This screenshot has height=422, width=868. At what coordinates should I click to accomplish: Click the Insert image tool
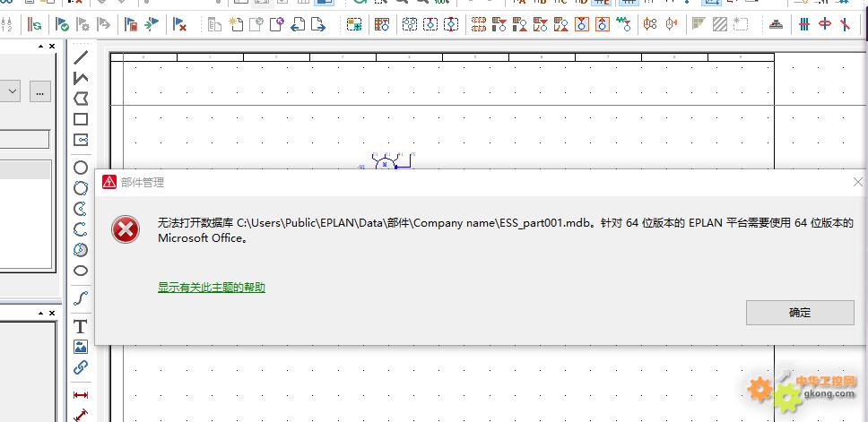pyautogui.click(x=81, y=347)
